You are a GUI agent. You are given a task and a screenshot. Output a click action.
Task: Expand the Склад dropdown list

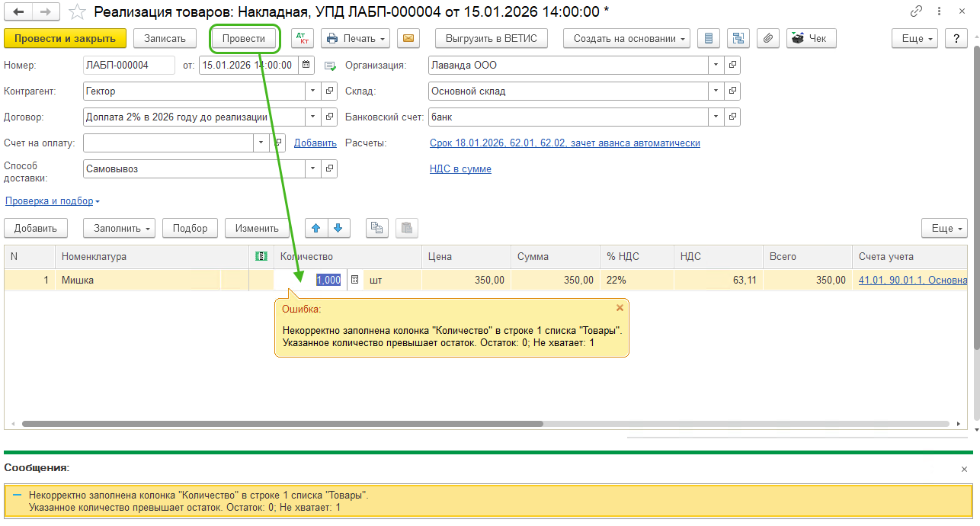click(x=716, y=91)
